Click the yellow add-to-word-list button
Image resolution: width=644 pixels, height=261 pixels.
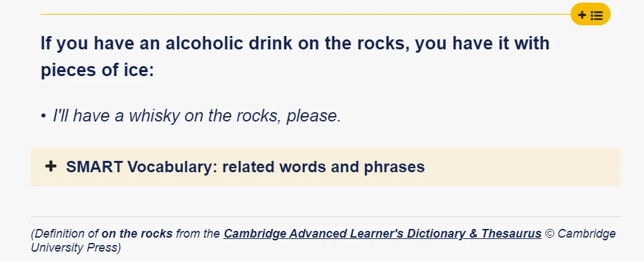590,15
